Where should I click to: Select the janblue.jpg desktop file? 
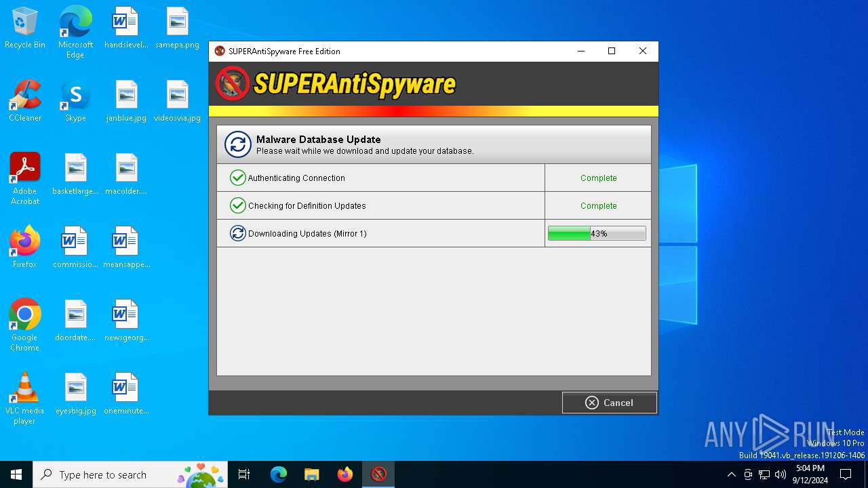[126, 102]
